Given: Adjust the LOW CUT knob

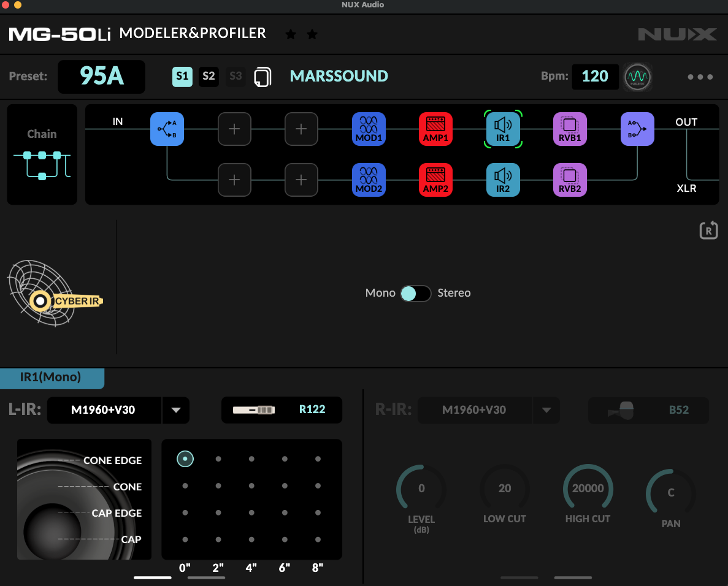Looking at the screenshot, I should point(505,488).
